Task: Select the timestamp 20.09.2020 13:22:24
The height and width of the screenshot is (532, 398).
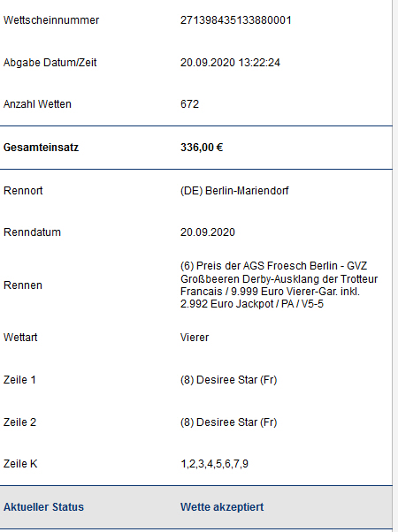Action: 230,63
